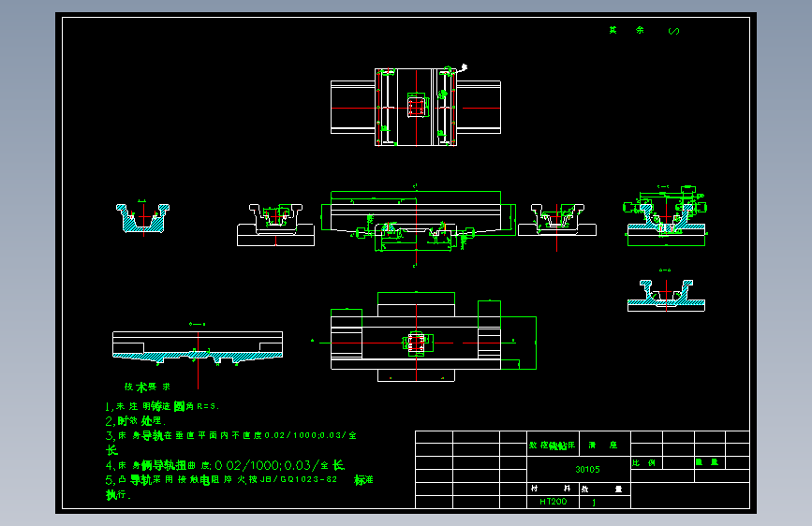Click the small red square in the top view
This screenshot has height=526, width=812.
click(x=417, y=107)
